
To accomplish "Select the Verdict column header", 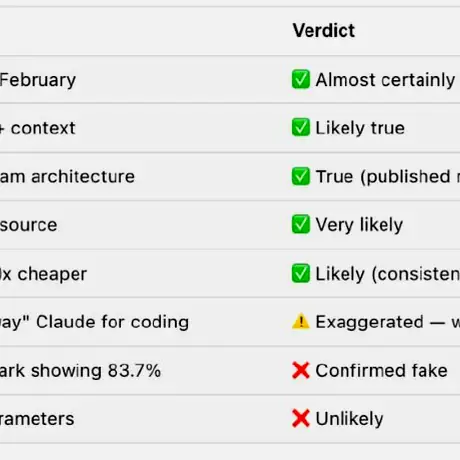I will (x=324, y=31).
